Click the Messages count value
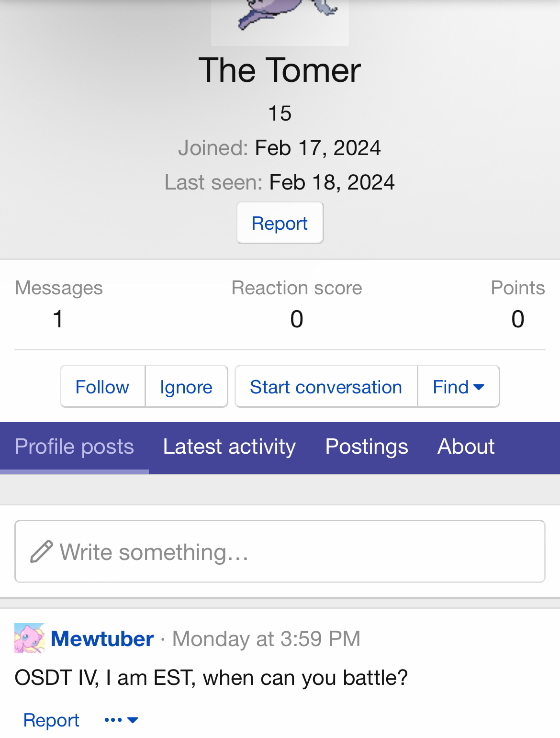This screenshot has width=560, height=738. click(58, 319)
